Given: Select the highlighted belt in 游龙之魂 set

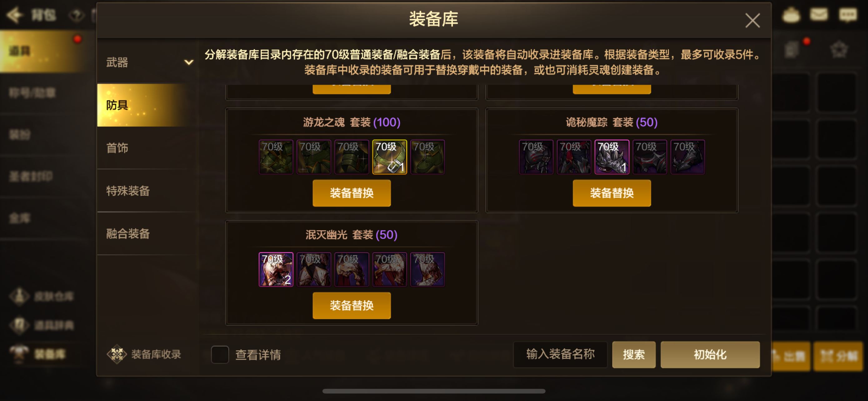Looking at the screenshot, I should [x=389, y=157].
